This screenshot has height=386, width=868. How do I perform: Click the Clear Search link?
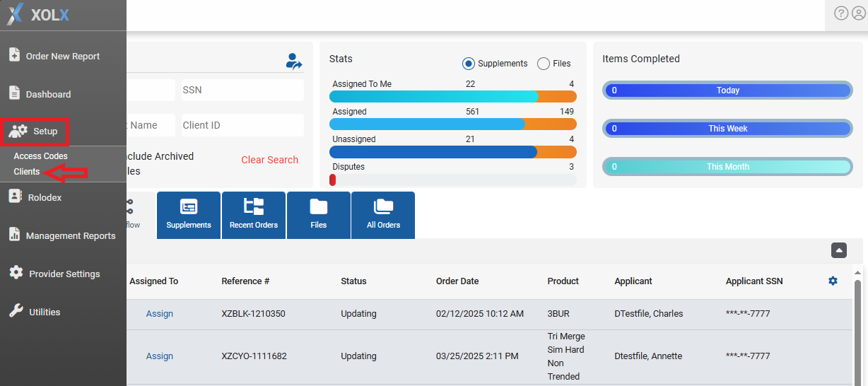pyautogui.click(x=270, y=160)
